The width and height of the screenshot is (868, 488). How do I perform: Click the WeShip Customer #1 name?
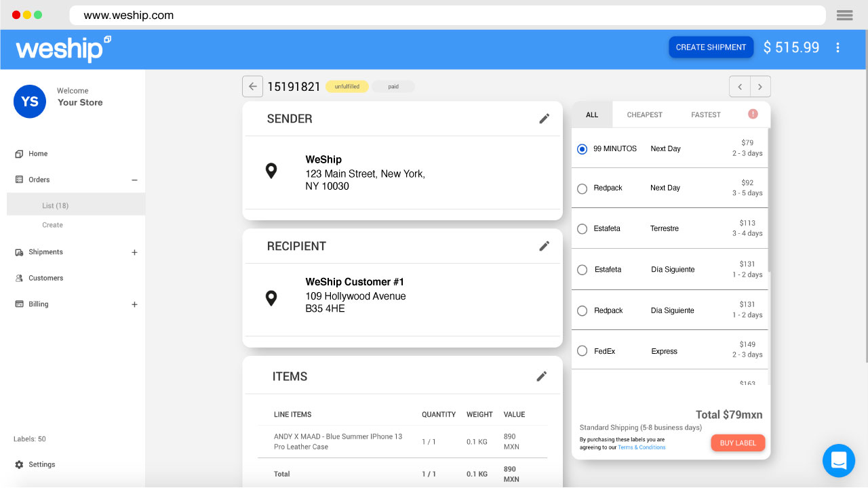pyautogui.click(x=355, y=282)
